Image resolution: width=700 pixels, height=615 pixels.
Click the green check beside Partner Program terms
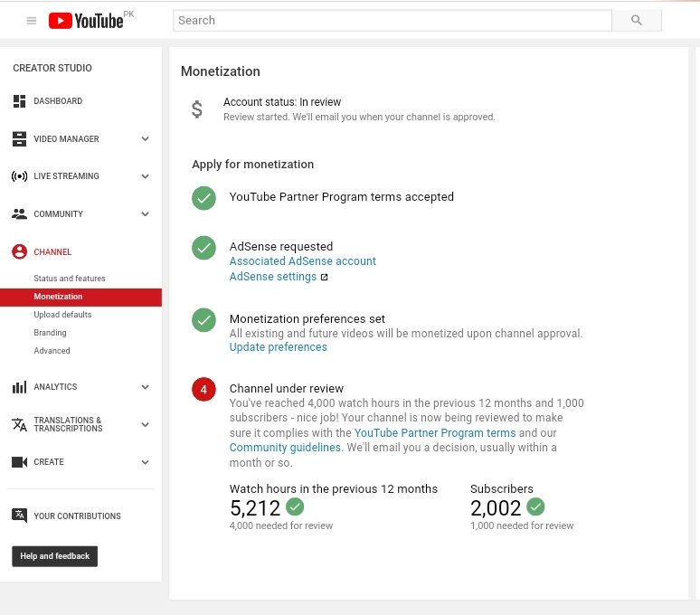[x=203, y=198]
